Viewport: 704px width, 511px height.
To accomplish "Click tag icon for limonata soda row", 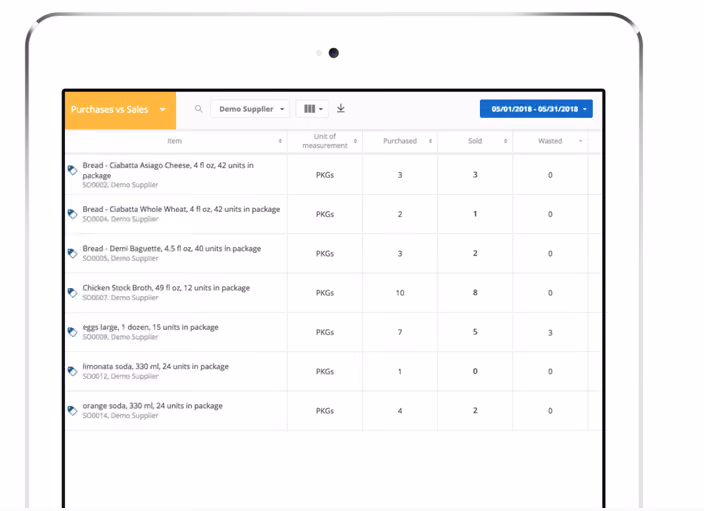I will coord(72,371).
